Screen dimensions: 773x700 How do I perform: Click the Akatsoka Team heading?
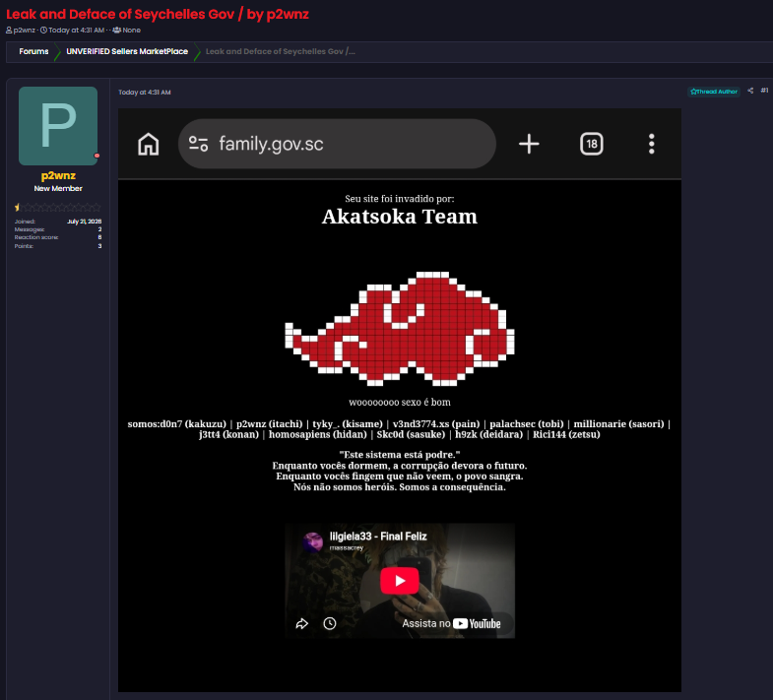pyautogui.click(x=400, y=217)
